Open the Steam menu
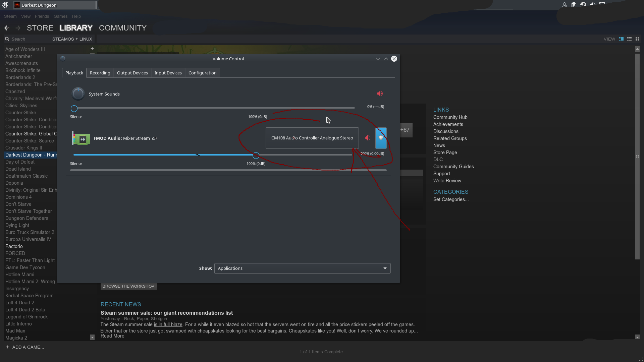The width and height of the screenshot is (644, 362). 10,16
